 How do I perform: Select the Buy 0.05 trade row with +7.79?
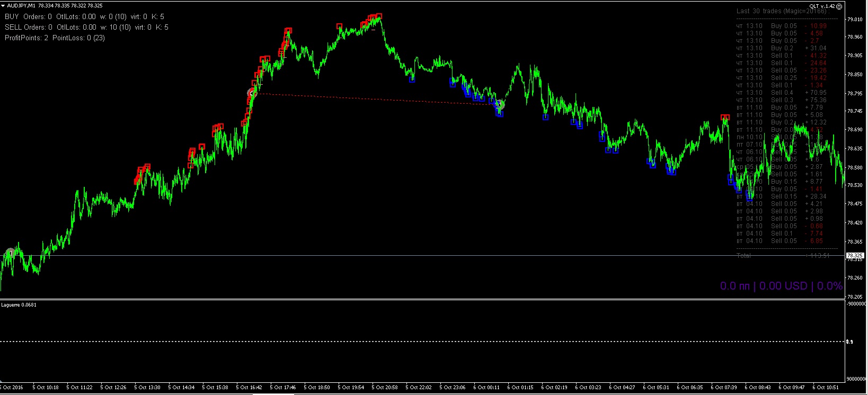click(x=780, y=107)
